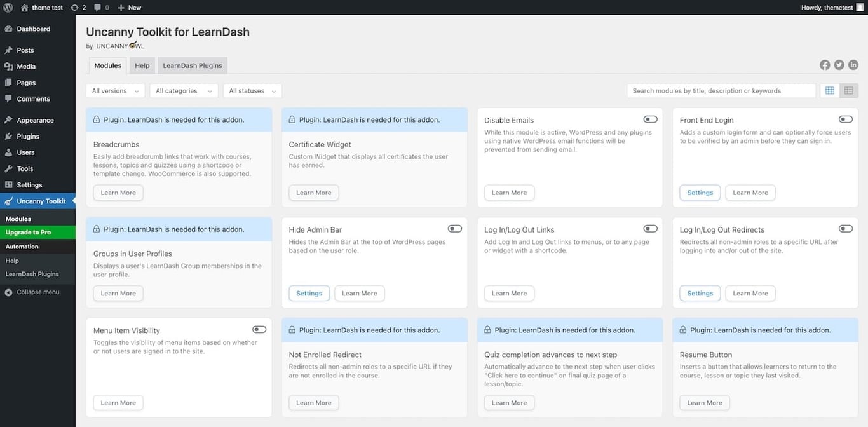Switch to list view layout
Viewport: 868px width, 427px height.
point(848,91)
